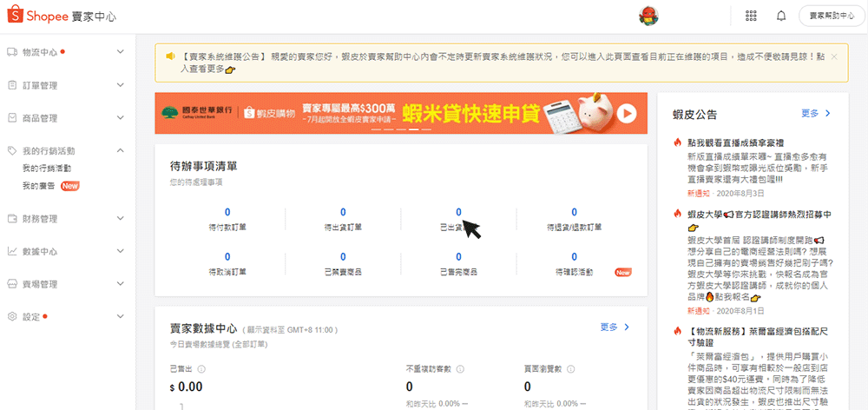Click info icon beside 已售出

202,368
